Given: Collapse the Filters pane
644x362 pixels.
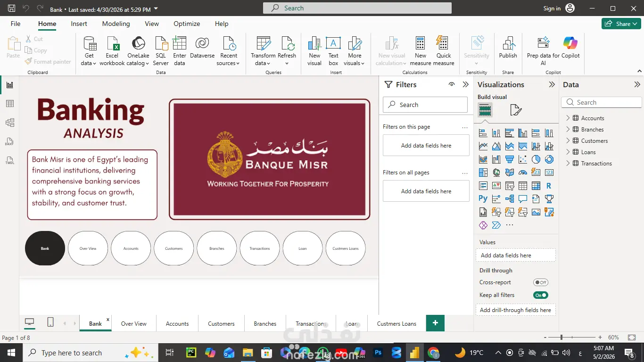Looking at the screenshot, I should pos(466,85).
